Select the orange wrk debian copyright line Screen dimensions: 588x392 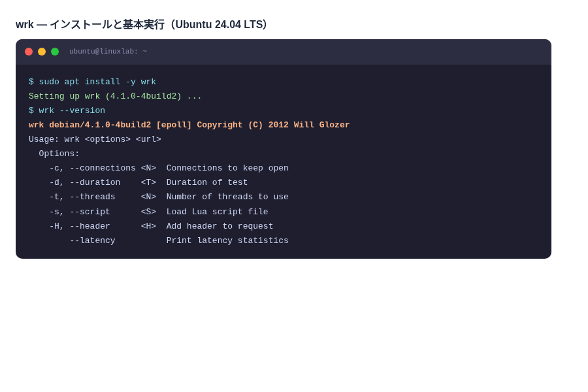click(189, 125)
